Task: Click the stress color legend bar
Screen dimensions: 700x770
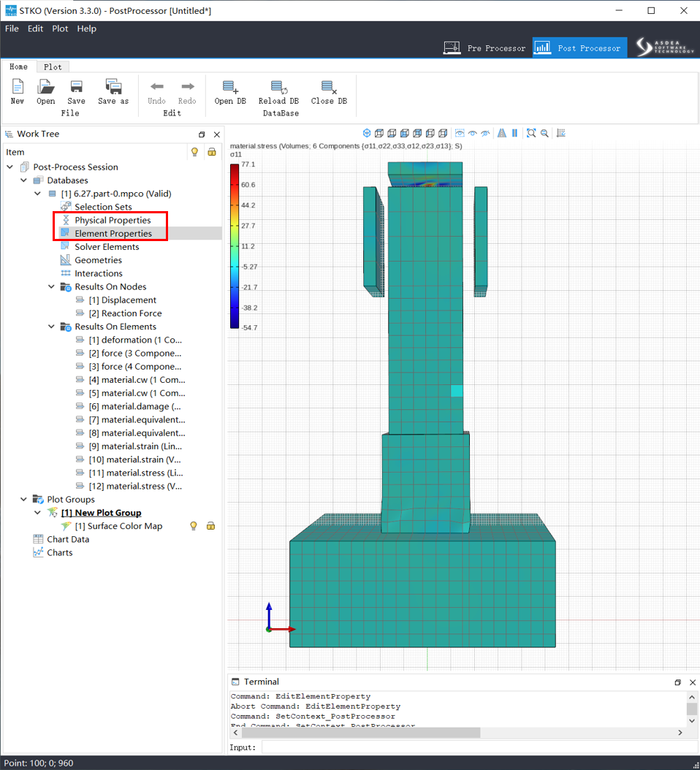Action: point(235,246)
